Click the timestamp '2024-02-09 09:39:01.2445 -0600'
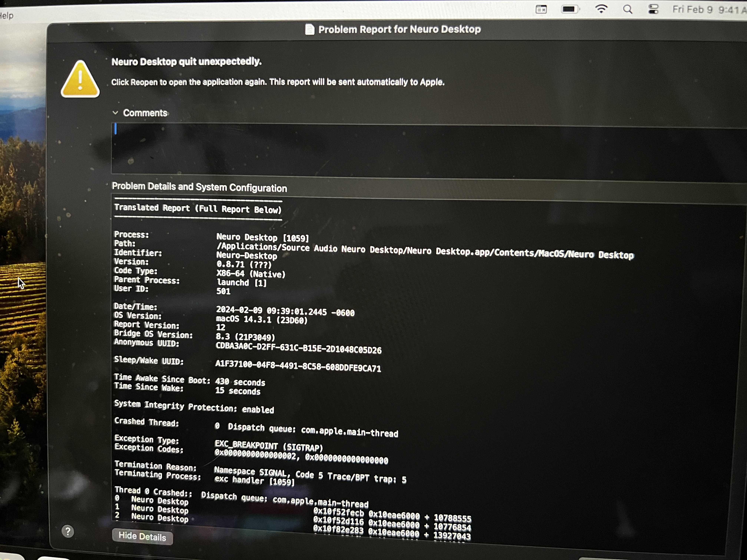The width and height of the screenshot is (747, 560). click(285, 311)
